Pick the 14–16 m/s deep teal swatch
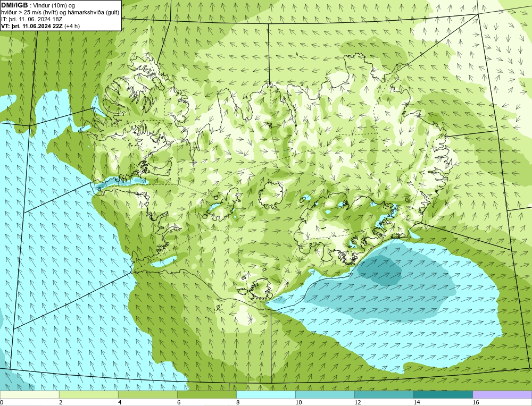 [443, 395]
